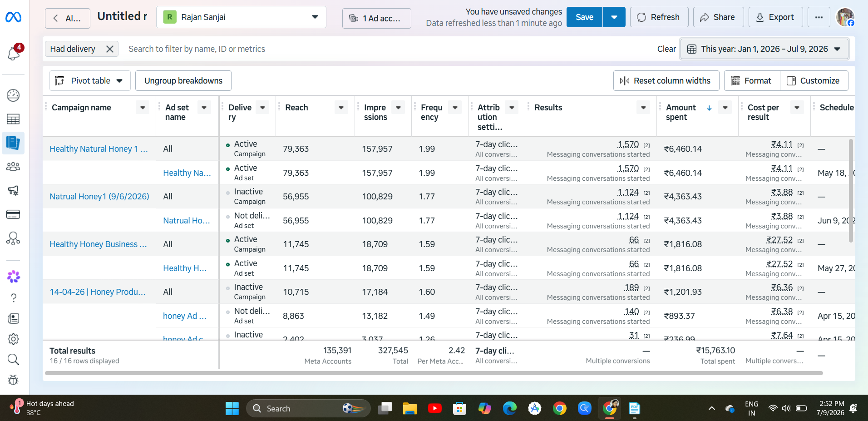Image resolution: width=868 pixels, height=421 pixels.
Task: Open Attribution setting column dropdown arrow
Action: coord(512,108)
